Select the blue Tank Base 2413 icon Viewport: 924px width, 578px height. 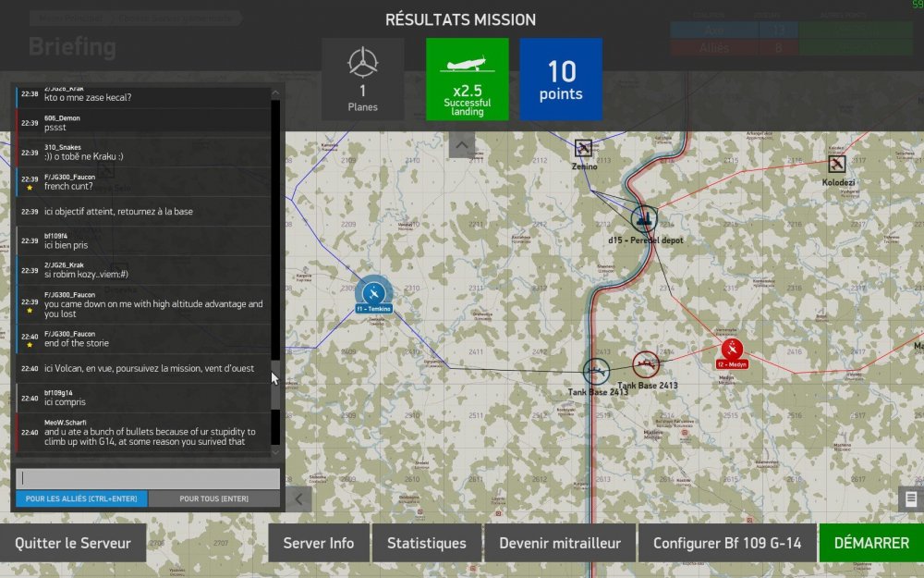click(x=597, y=372)
